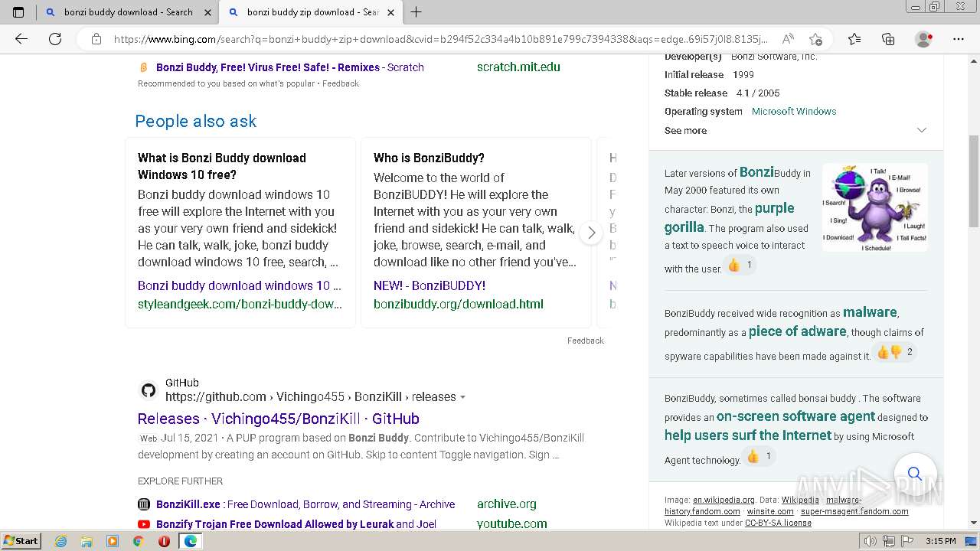This screenshot has width=980, height=551.
Task: Click the site lock info icon
Action: pos(96,39)
